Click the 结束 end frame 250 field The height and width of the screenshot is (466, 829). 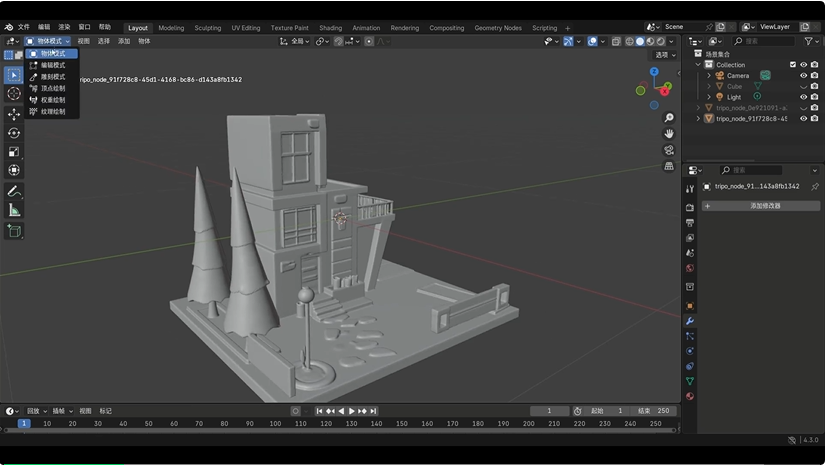[654, 411]
